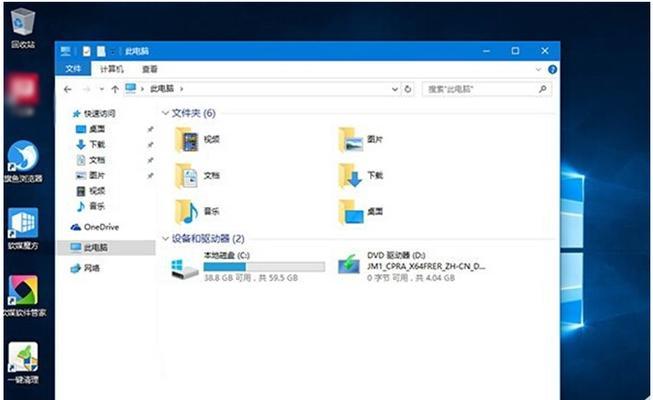This screenshot has width=653, height=400.
Task: Open the 查看 (View) ribbon tab
Action: coord(150,69)
